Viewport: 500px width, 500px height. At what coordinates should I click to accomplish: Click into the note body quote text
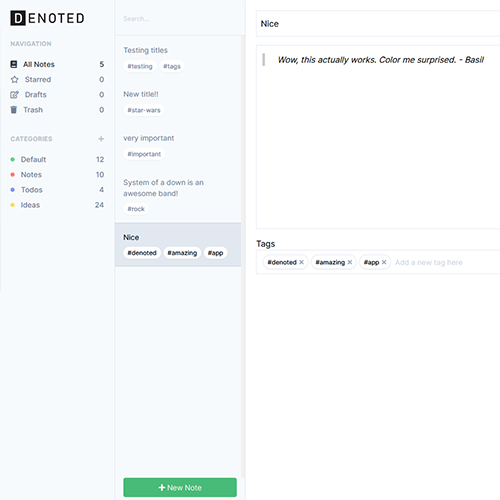(x=380, y=60)
